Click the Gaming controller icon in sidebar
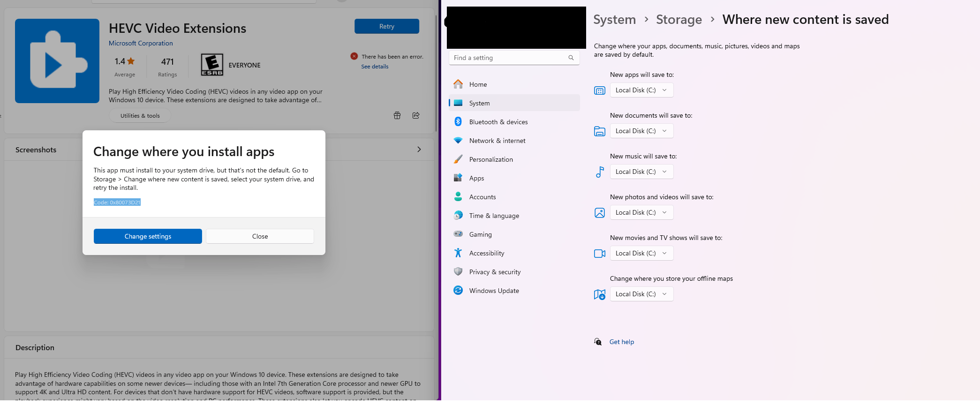Viewport: 980px width, 405px height. pos(458,234)
